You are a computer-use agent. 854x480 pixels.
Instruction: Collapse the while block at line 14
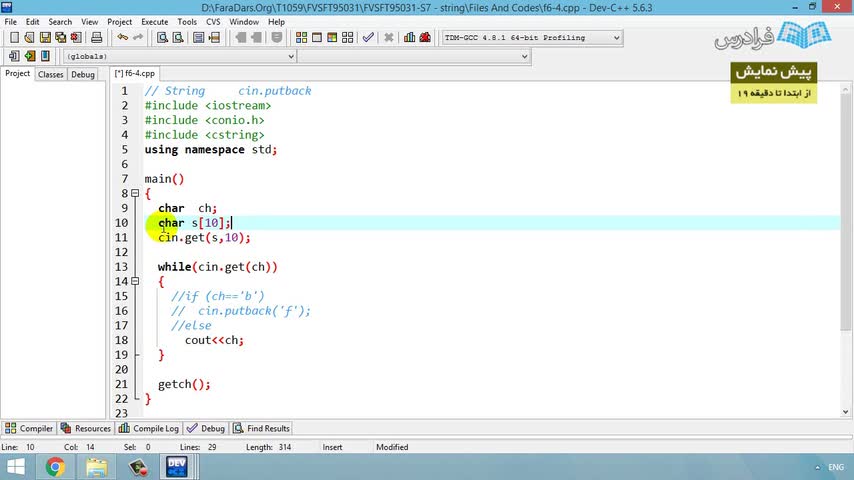click(x=135, y=282)
